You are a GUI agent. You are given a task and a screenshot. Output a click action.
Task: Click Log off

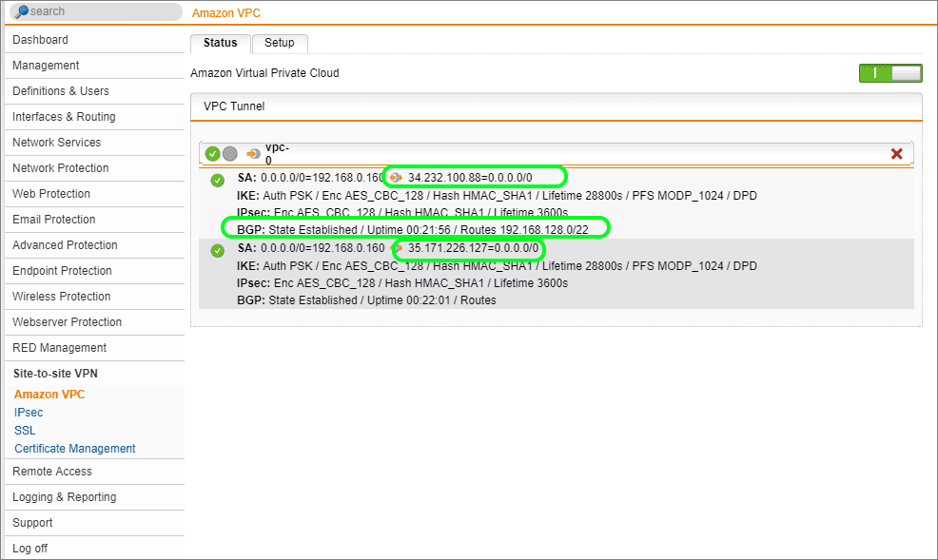coord(94,549)
